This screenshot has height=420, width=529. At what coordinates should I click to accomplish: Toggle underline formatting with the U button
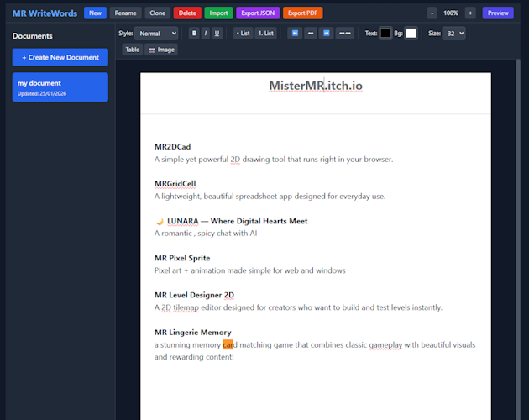(x=217, y=33)
